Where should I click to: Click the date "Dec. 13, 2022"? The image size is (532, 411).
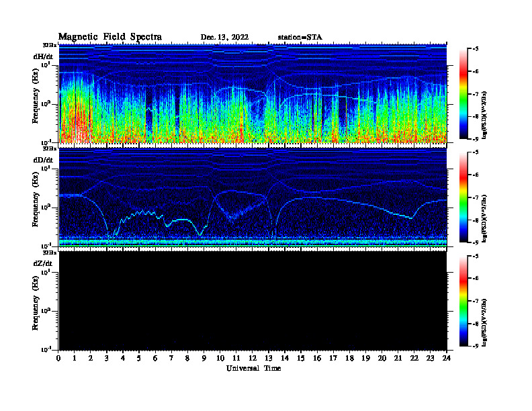click(224, 38)
